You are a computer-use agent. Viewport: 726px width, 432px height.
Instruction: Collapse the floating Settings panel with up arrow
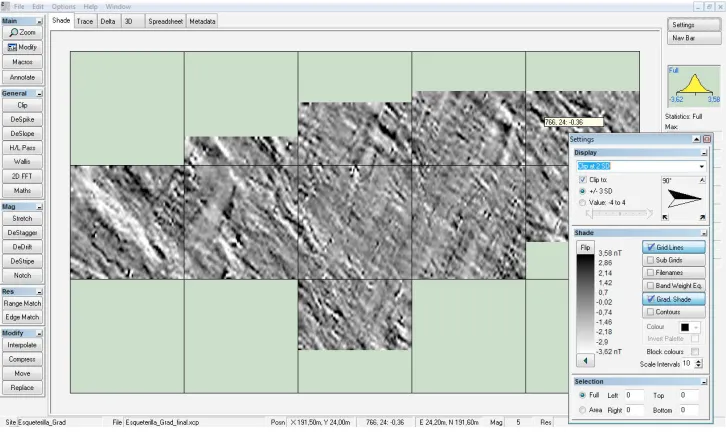coord(696,139)
